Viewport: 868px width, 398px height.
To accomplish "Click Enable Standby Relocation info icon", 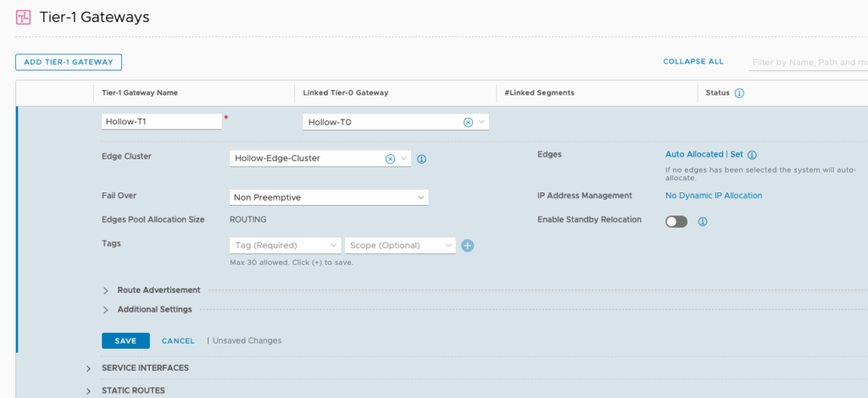I will coord(703,222).
